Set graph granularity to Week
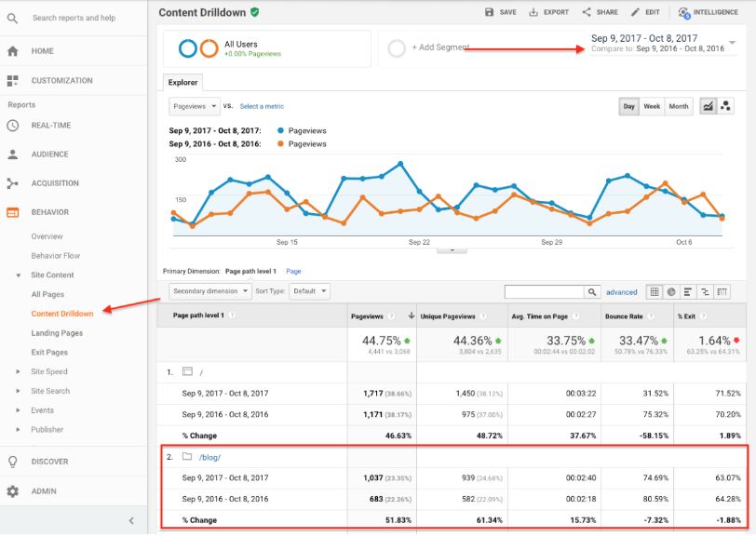This screenshot has height=537, width=756. pyautogui.click(x=652, y=106)
